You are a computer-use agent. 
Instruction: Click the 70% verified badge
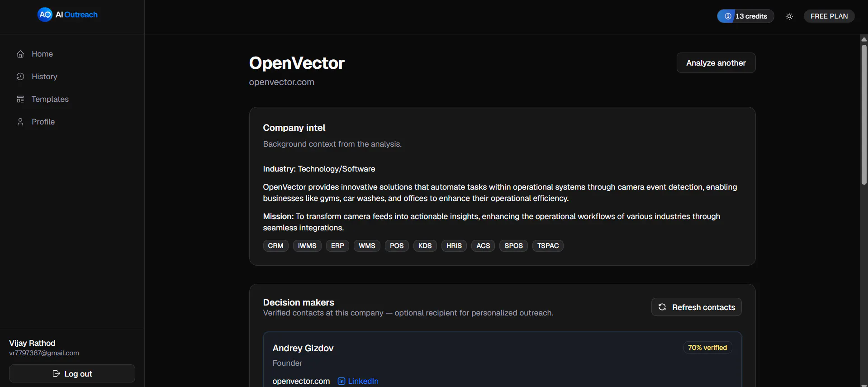tap(707, 348)
